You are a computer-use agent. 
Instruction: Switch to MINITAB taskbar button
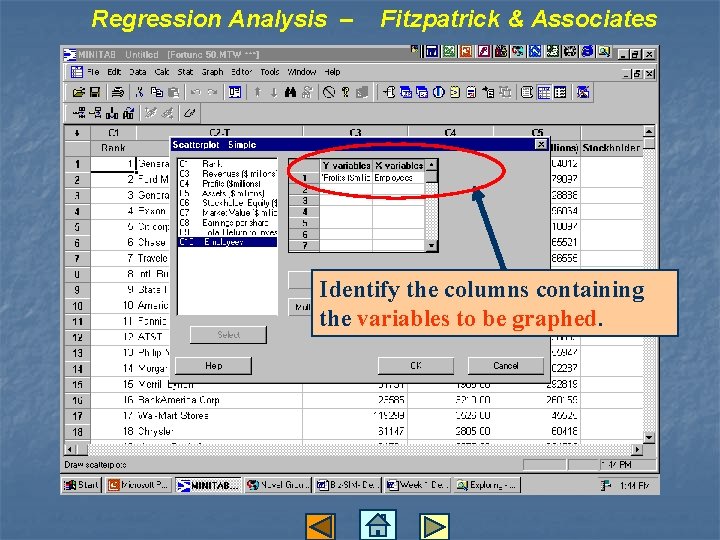coord(208,485)
